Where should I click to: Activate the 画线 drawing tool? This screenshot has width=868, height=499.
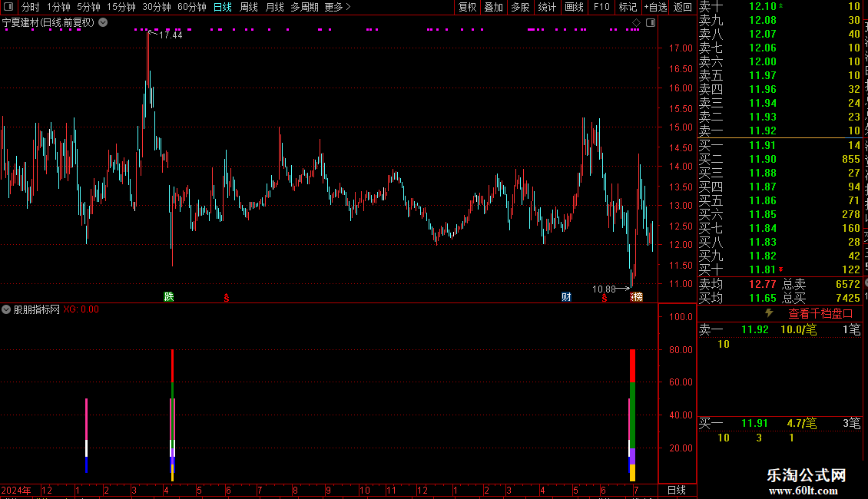(x=574, y=7)
